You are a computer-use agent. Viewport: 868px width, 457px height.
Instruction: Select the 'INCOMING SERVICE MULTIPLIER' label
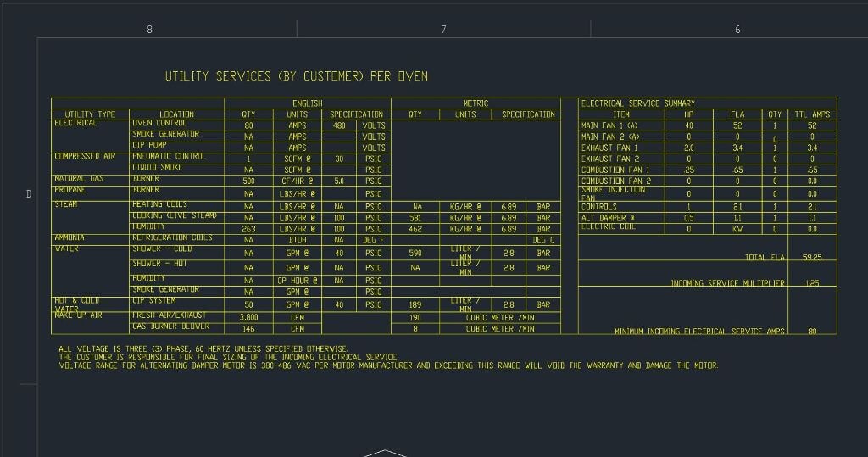click(727, 283)
